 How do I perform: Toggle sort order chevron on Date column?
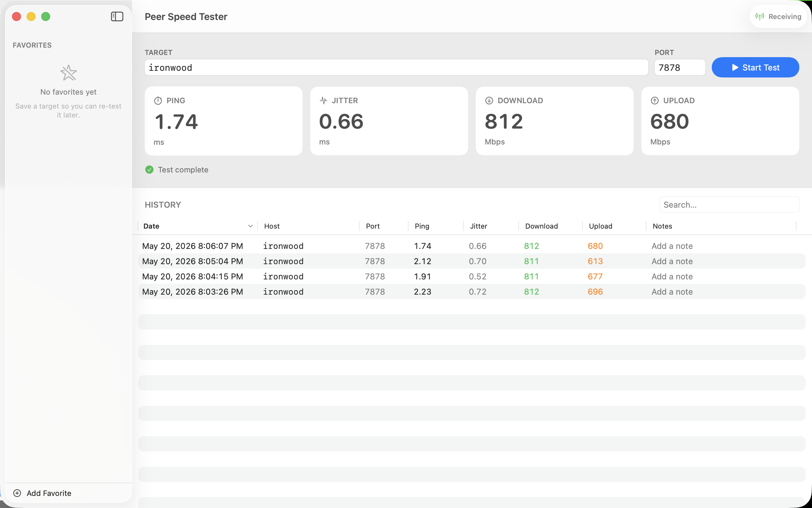[250, 226]
